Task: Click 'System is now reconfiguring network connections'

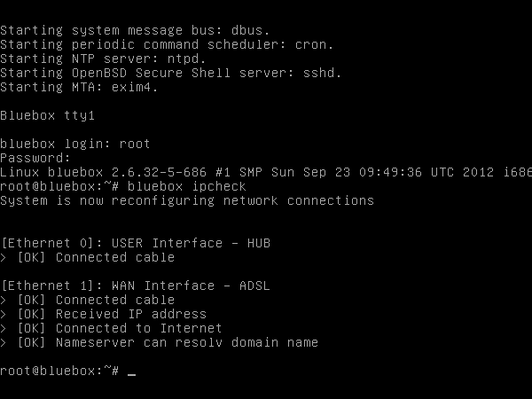Action: [x=187, y=201]
